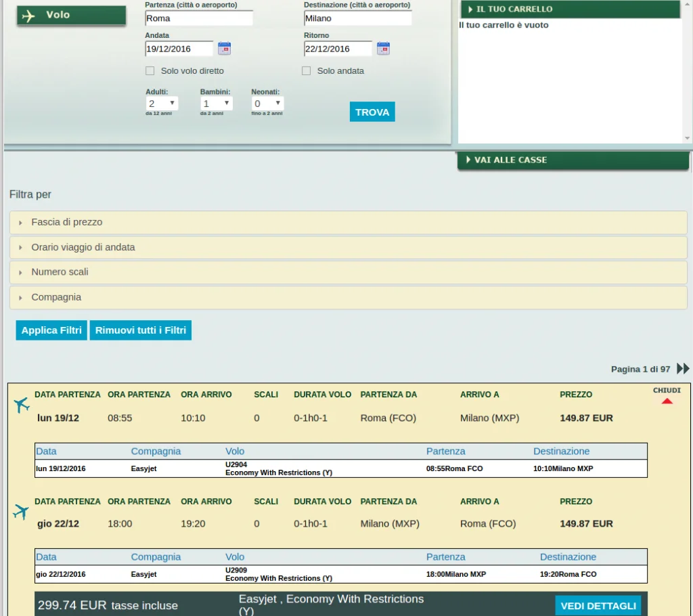693x616 pixels.
Task: Open the Adulti passenger count dropdown
Action: 162,104
